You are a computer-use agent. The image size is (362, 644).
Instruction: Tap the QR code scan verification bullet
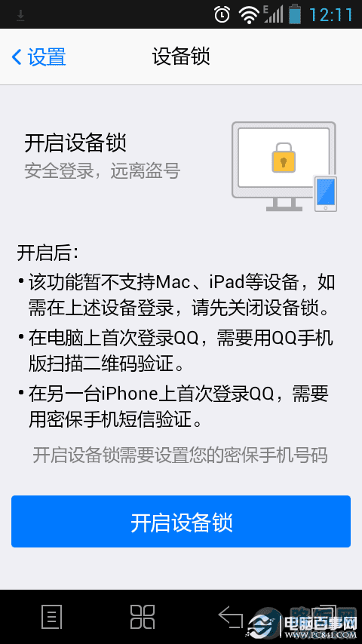point(176,352)
